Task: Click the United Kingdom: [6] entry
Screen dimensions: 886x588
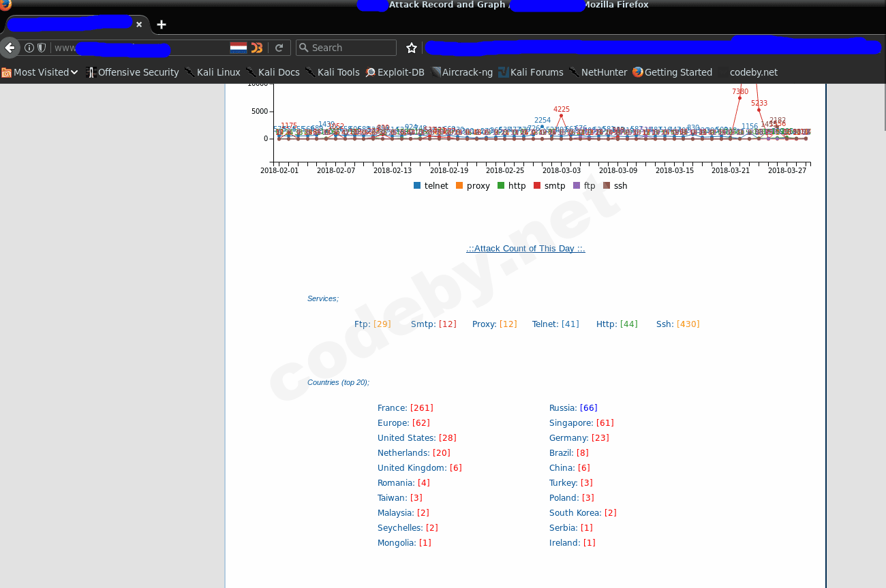Action: tap(420, 468)
